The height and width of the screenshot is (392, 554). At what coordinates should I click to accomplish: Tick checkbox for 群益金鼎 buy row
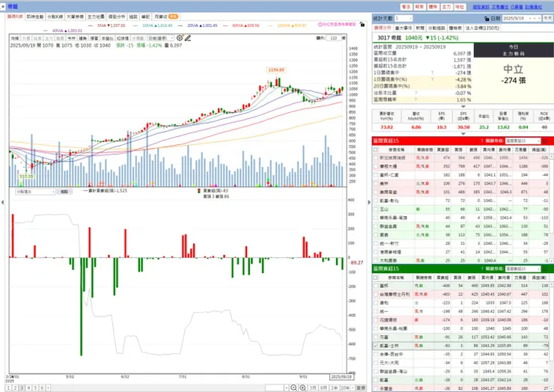pyautogui.click(x=376, y=227)
